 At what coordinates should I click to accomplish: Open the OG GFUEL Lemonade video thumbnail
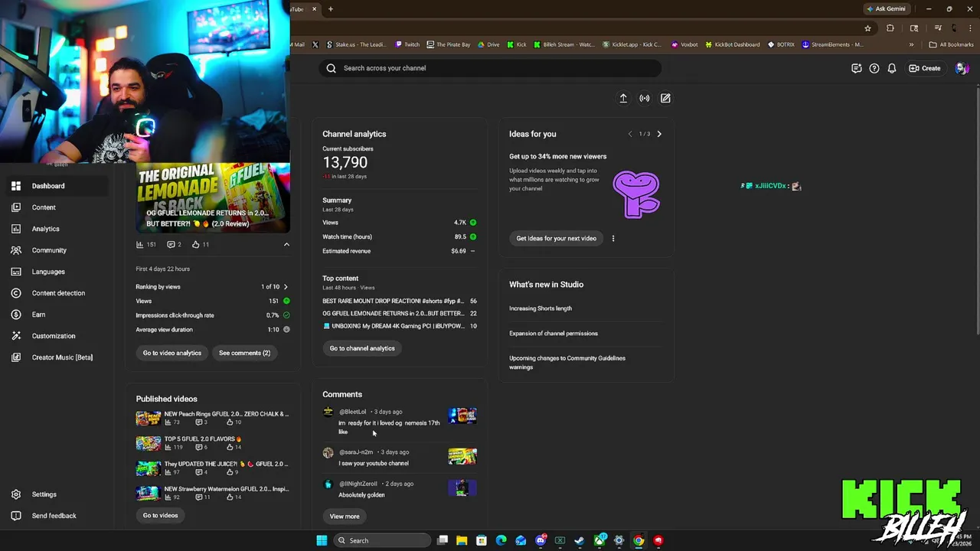coord(213,197)
